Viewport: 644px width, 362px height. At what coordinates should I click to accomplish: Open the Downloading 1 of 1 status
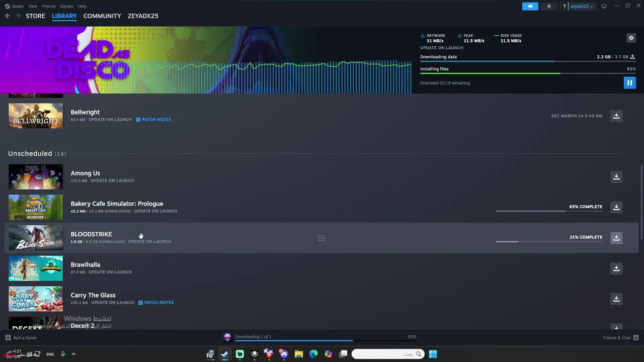(x=253, y=337)
